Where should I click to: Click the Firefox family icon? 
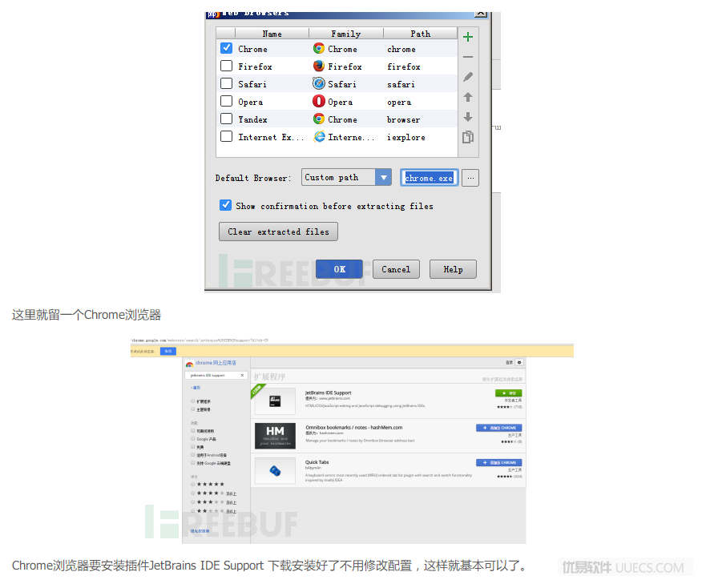[x=319, y=66]
